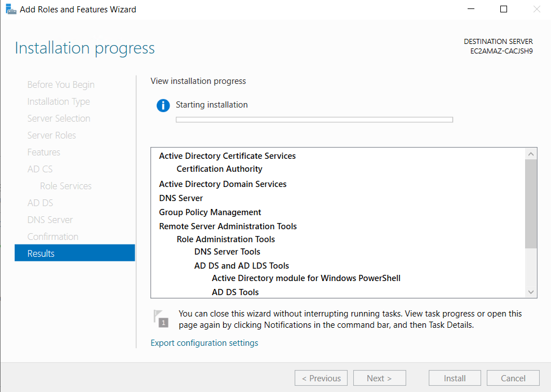Click the Previous button
The height and width of the screenshot is (392, 551).
point(321,378)
